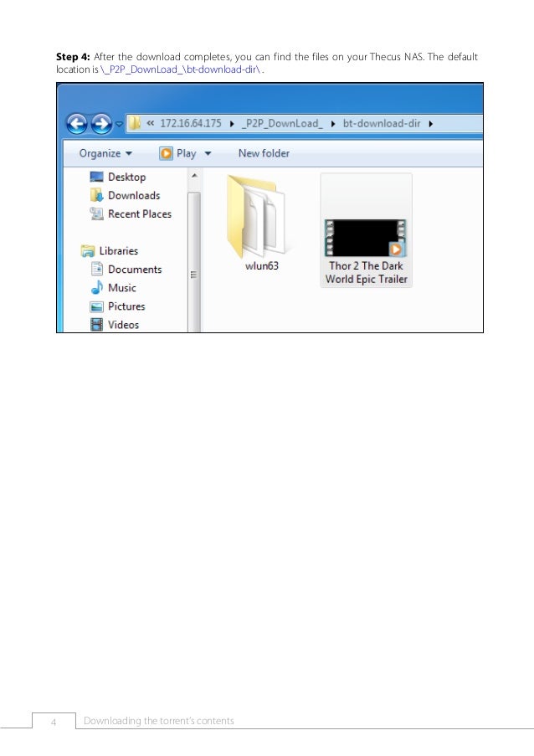Select Downloads in navigation pane
The width and height of the screenshot is (534, 756).
click(x=134, y=195)
